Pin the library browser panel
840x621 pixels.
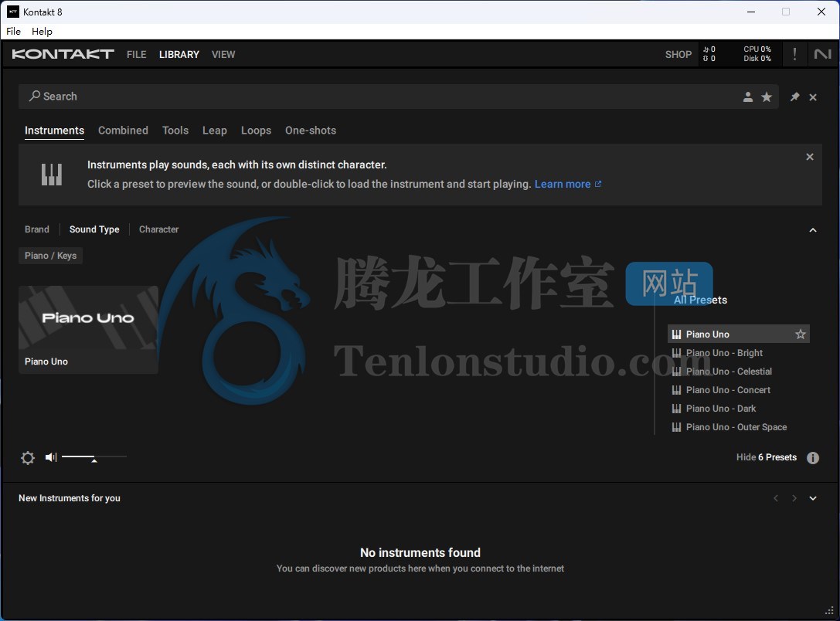coord(794,97)
